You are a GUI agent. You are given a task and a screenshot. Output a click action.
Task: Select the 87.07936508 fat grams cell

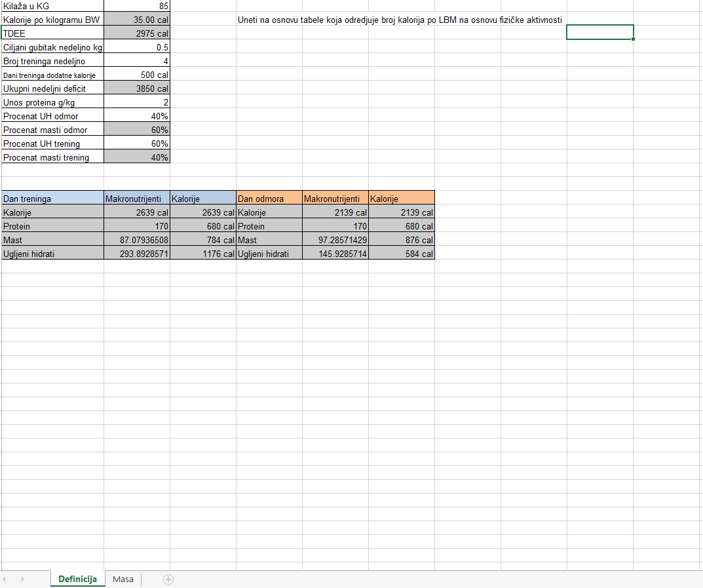[x=137, y=240]
